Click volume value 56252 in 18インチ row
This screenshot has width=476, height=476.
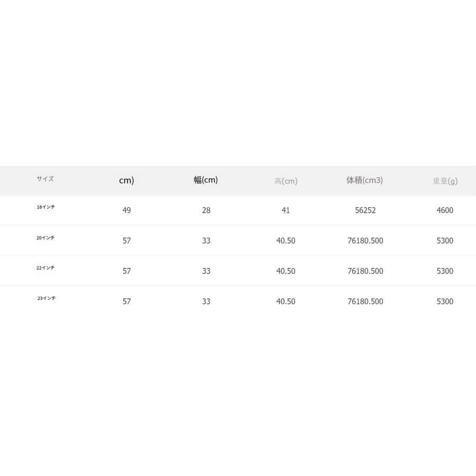tap(365, 210)
